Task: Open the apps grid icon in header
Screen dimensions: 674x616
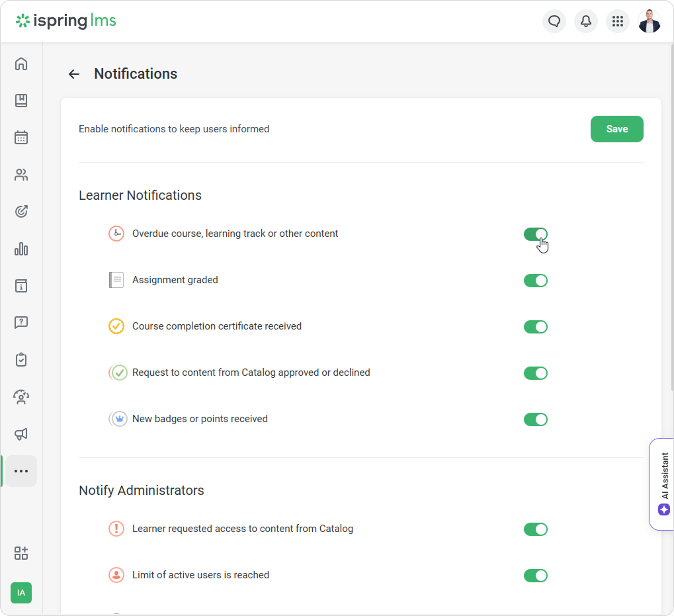Action: pos(618,21)
